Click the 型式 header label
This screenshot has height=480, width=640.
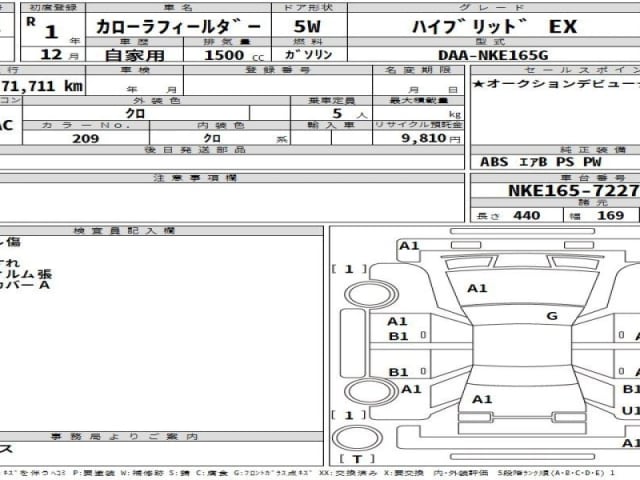coord(491,42)
